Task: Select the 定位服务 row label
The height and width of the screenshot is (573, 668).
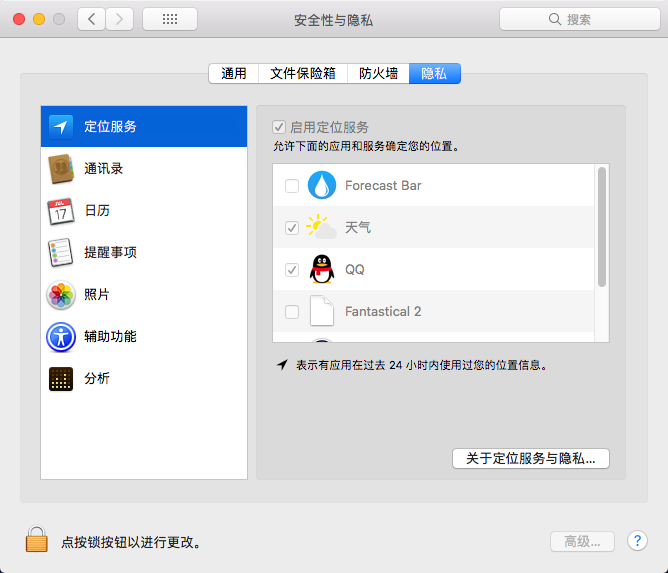Action: click(110, 127)
